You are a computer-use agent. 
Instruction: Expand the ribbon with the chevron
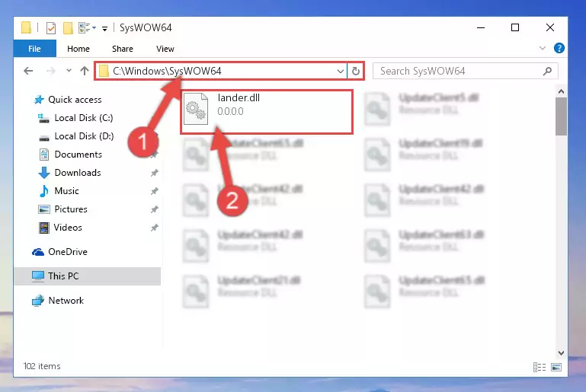coord(543,48)
